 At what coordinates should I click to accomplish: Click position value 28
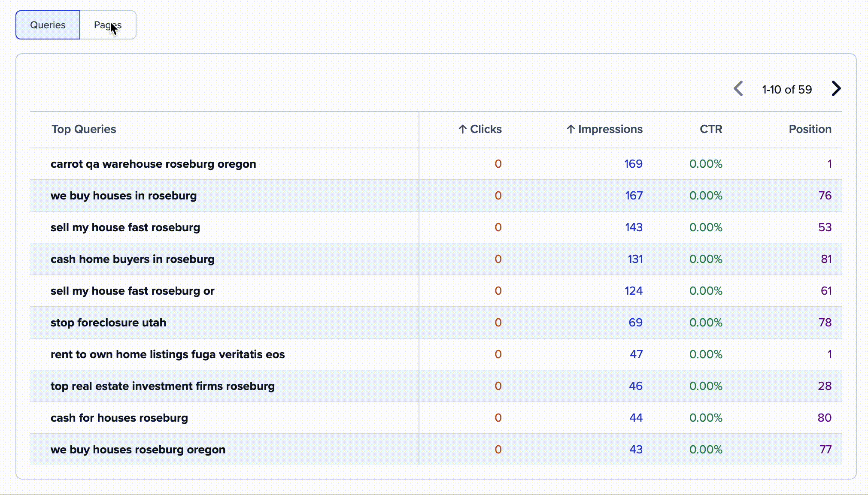825,386
